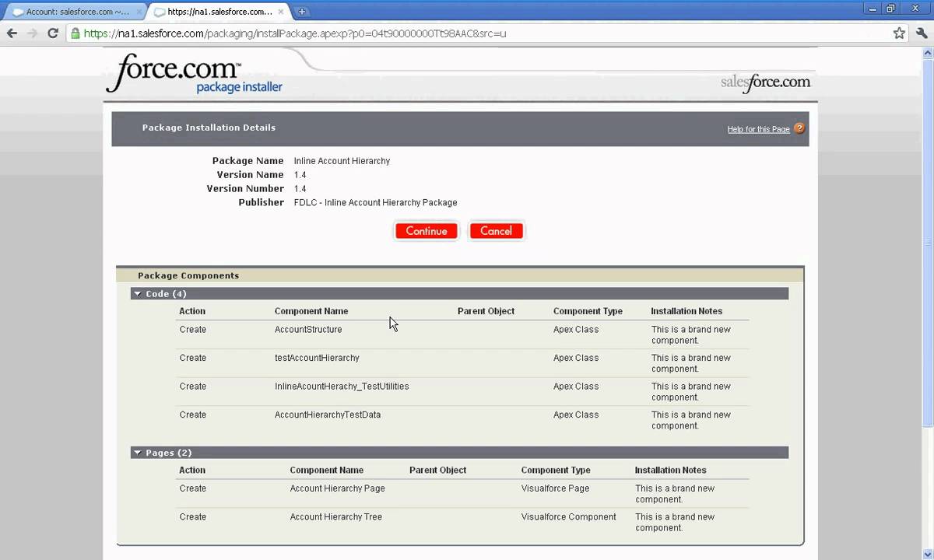
Task: Minimize the browser window
Action: click(874, 9)
